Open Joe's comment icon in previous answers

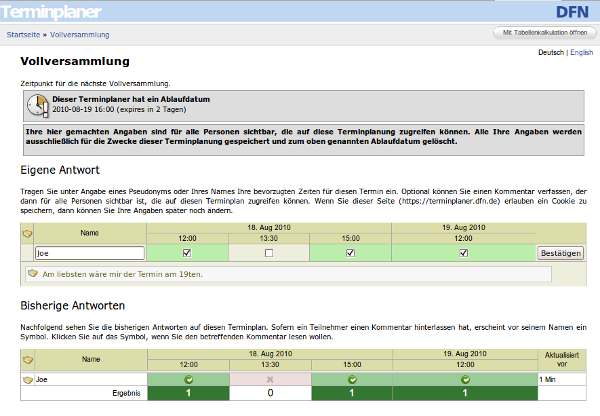(x=28, y=380)
